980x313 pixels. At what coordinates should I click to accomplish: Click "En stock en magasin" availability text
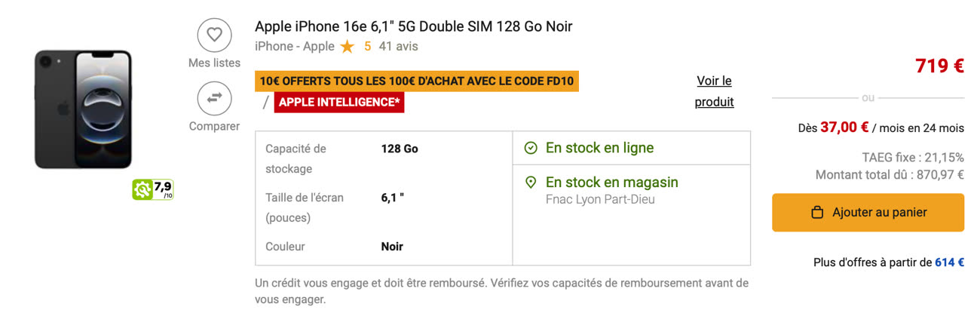click(612, 183)
